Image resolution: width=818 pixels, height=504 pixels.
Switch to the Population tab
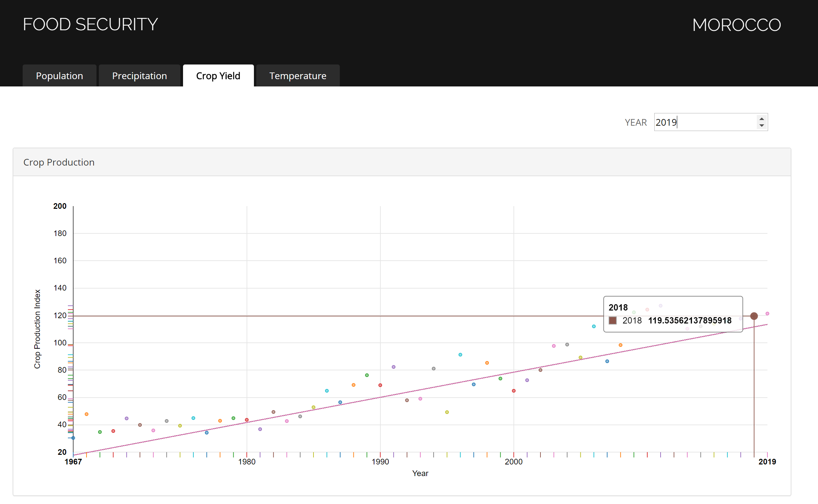point(59,76)
